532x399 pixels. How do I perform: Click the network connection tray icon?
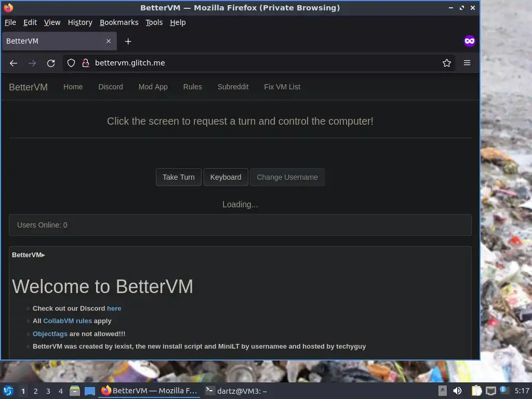490,391
